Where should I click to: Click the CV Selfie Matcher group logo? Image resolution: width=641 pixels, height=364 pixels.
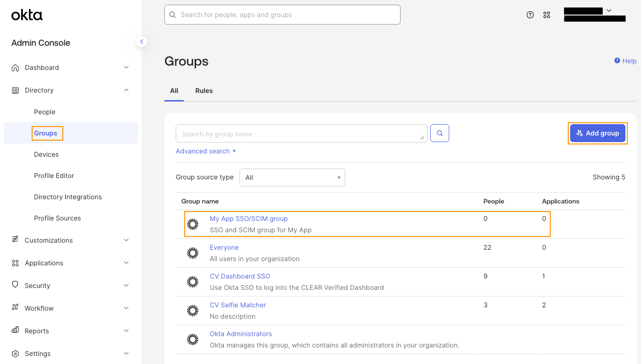click(x=193, y=311)
